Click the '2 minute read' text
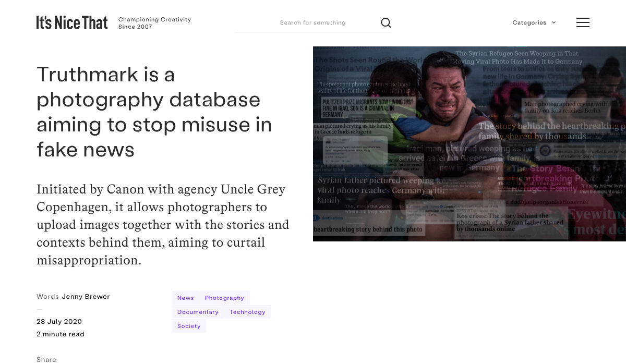Image resolution: width=626 pixels, height=364 pixels. coord(61,334)
